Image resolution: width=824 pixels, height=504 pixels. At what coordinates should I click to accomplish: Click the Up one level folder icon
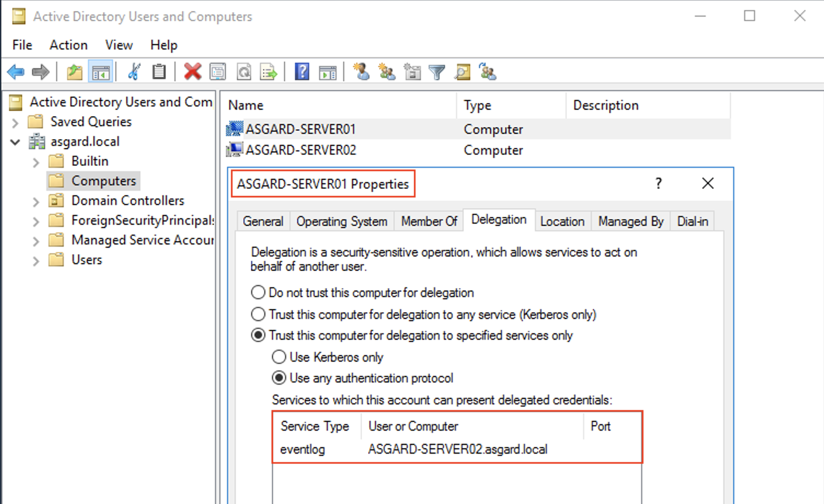click(75, 72)
